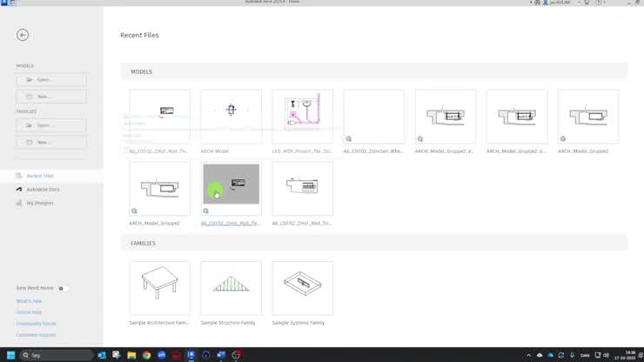Expand the help dropdown arrow in title bar
The image size is (644, 362).
pyautogui.click(x=605, y=2)
